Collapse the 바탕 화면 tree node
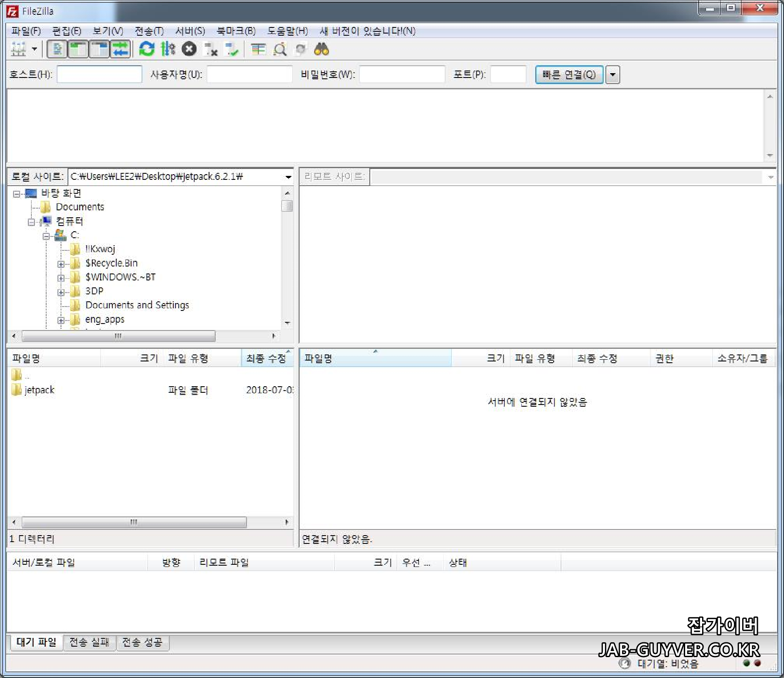Viewport: 784px width, 678px height. click(x=16, y=194)
